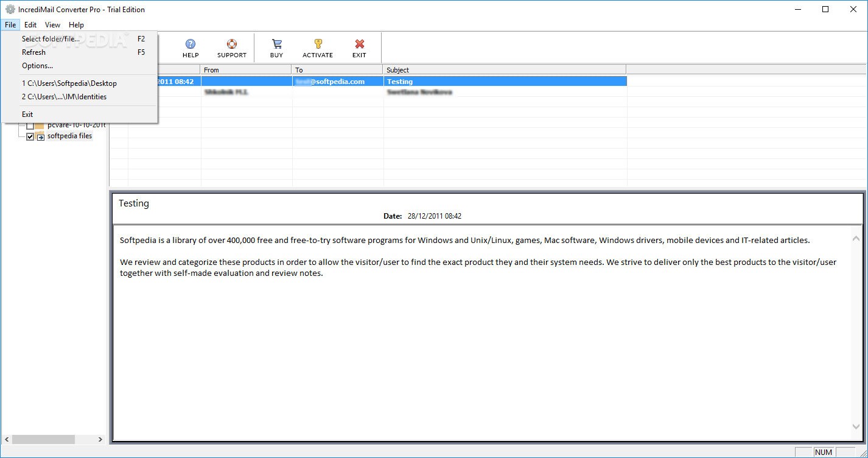868x458 pixels.
Task: Click the softpedia files folder icon
Action: click(x=40, y=136)
